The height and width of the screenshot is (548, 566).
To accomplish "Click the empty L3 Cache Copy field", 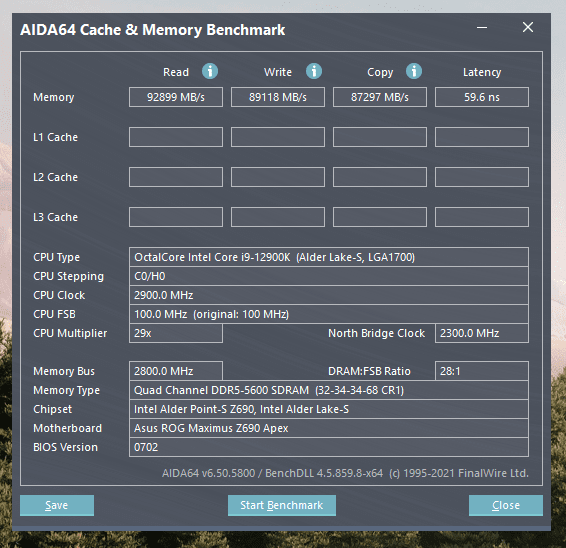I will (380, 217).
